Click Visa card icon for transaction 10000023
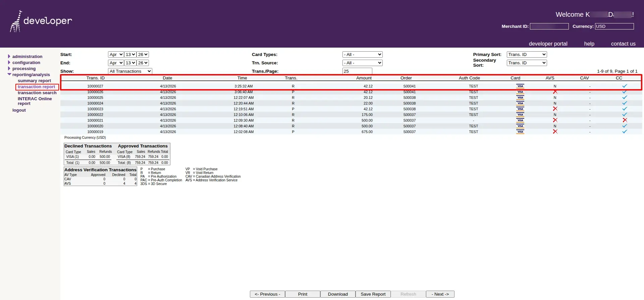This screenshot has height=300, width=644. coord(520,109)
